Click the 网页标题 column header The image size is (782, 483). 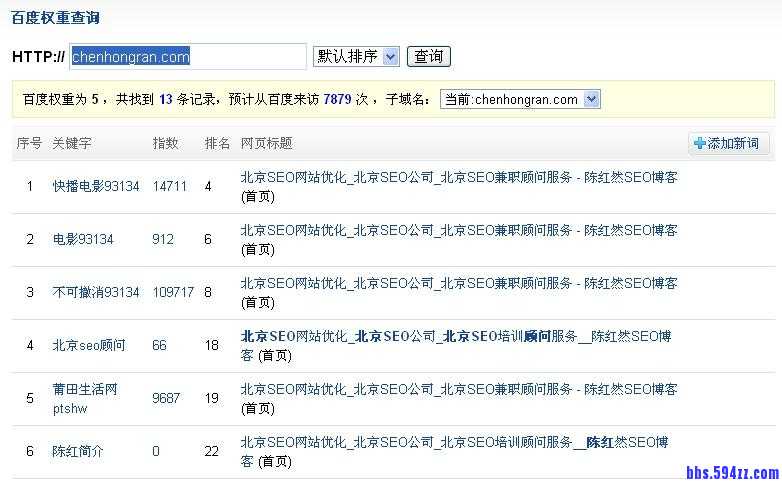click(x=266, y=143)
